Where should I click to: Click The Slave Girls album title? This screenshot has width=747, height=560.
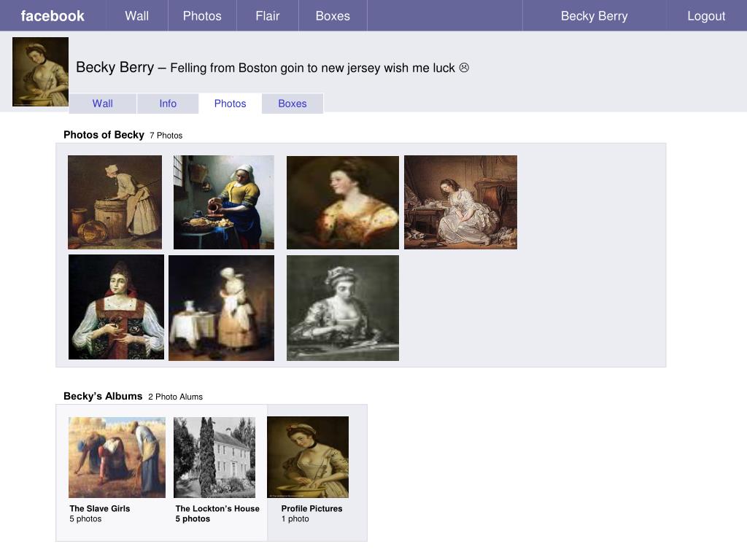click(x=99, y=508)
